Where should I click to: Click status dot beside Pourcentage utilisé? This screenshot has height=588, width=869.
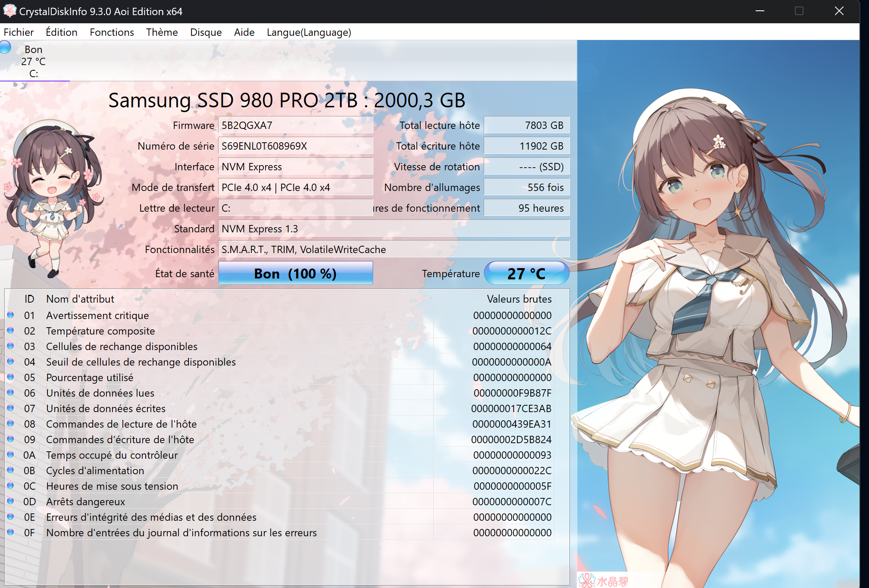click(x=11, y=377)
